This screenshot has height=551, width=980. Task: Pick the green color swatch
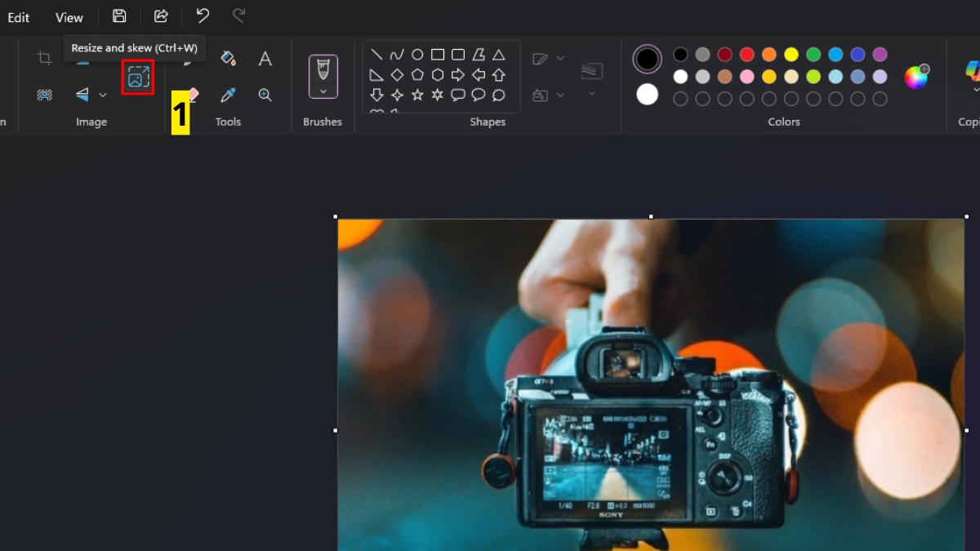[x=813, y=55]
